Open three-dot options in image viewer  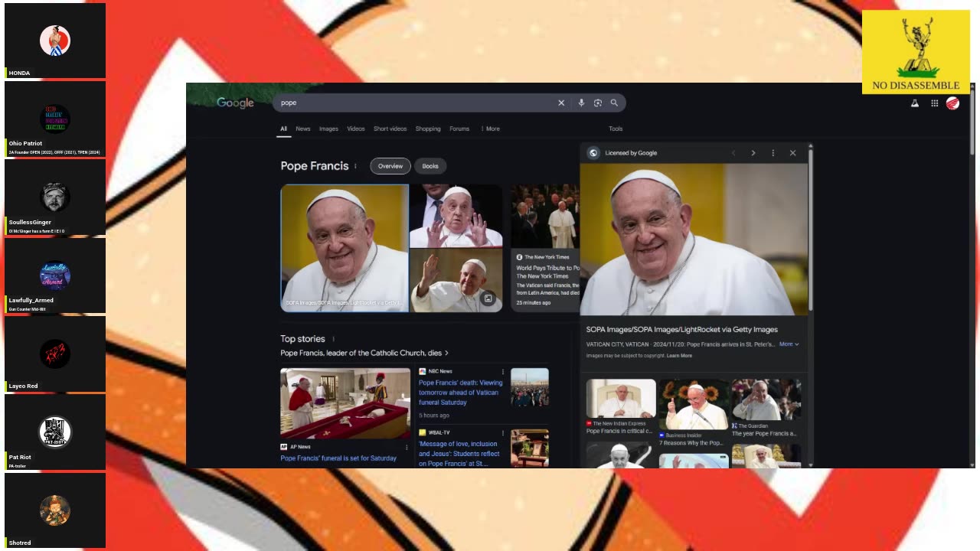[773, 153]
